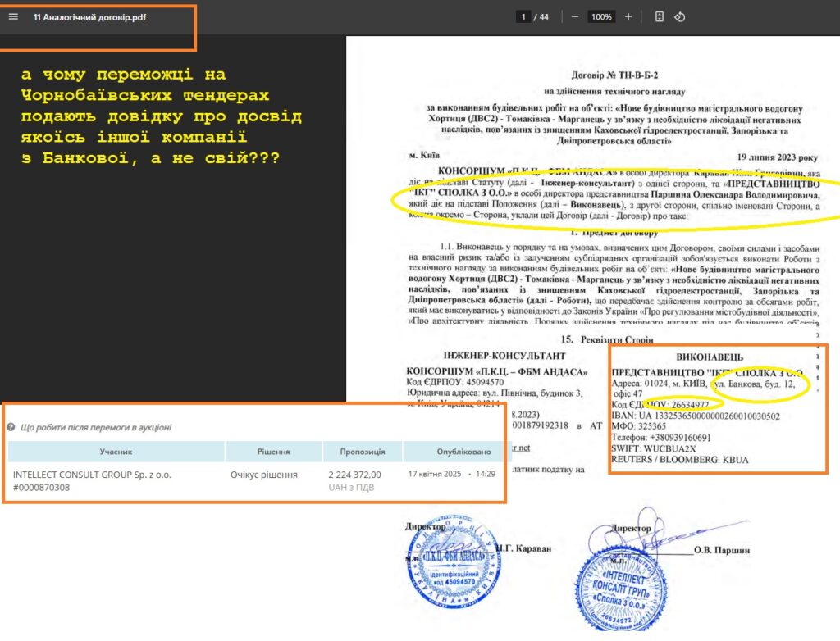Click the 2 224 372,00 proposal amount
Image resolution: width=840 pixels, height=641 pixels.
[x=354, y=475]
